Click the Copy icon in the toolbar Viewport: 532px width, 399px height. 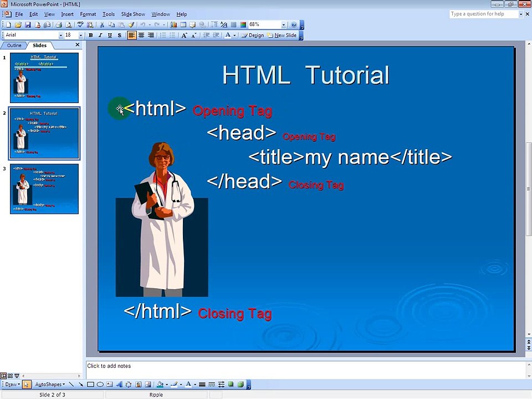111,25
